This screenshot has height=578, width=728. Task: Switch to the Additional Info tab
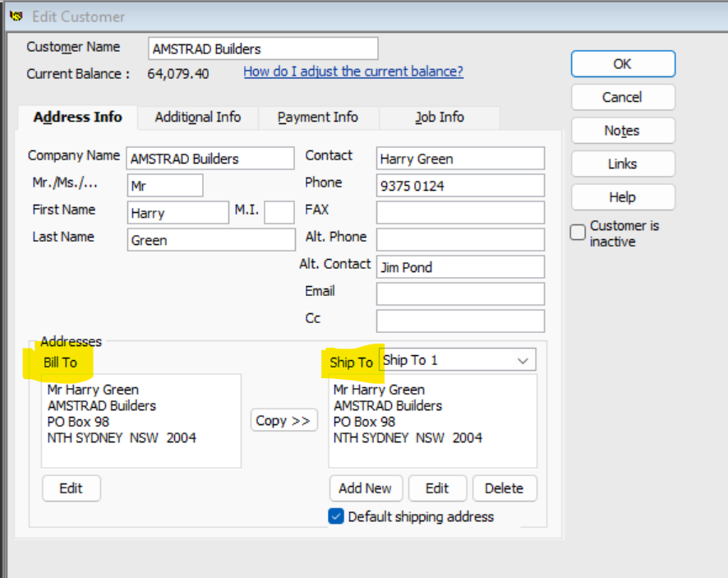(x=198, y=117)
